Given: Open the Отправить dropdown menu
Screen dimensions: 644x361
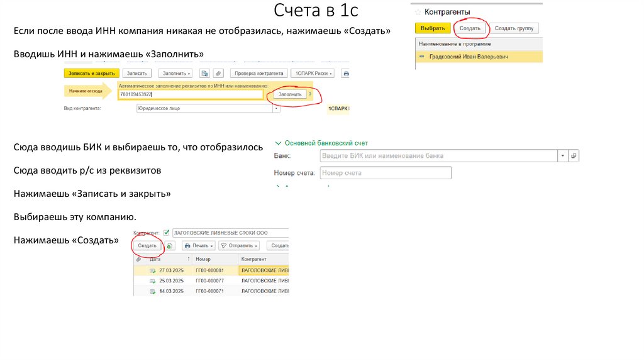Looking at the screenshot, I should pos(239,246).
